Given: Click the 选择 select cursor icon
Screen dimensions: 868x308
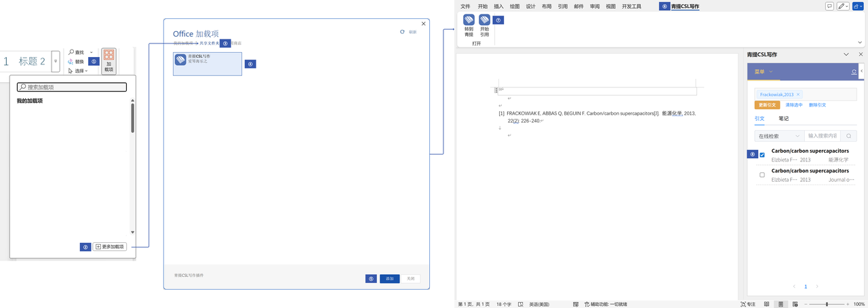Looking at the screenshot, I should pos(71,71).
